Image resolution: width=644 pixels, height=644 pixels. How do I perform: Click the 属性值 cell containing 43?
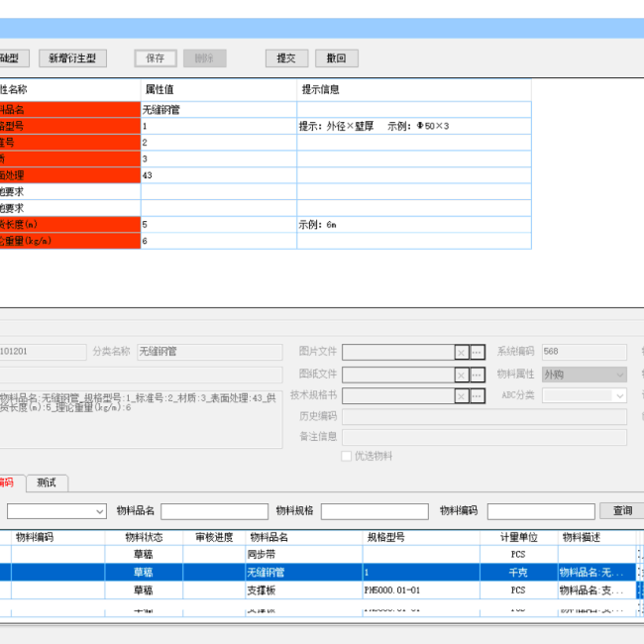(x=219, y=175)
